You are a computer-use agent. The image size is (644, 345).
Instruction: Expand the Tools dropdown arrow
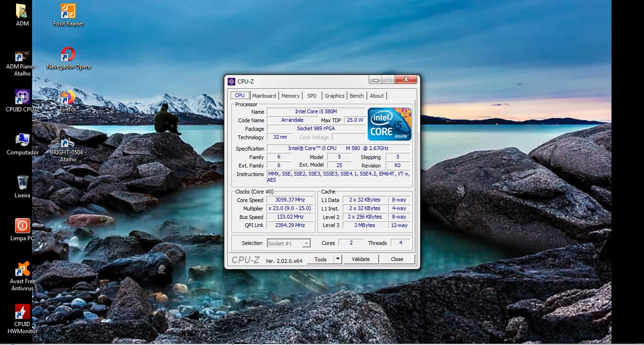pos(338,259)
